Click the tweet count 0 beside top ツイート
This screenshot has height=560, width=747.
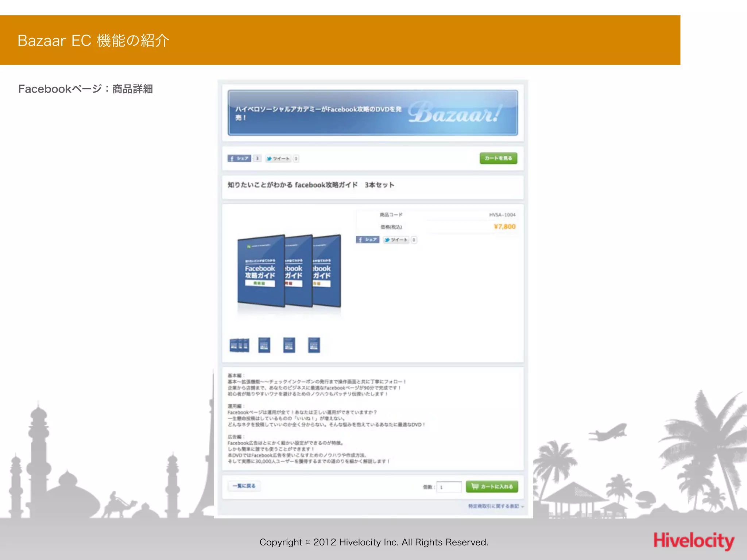click(296, 159)
